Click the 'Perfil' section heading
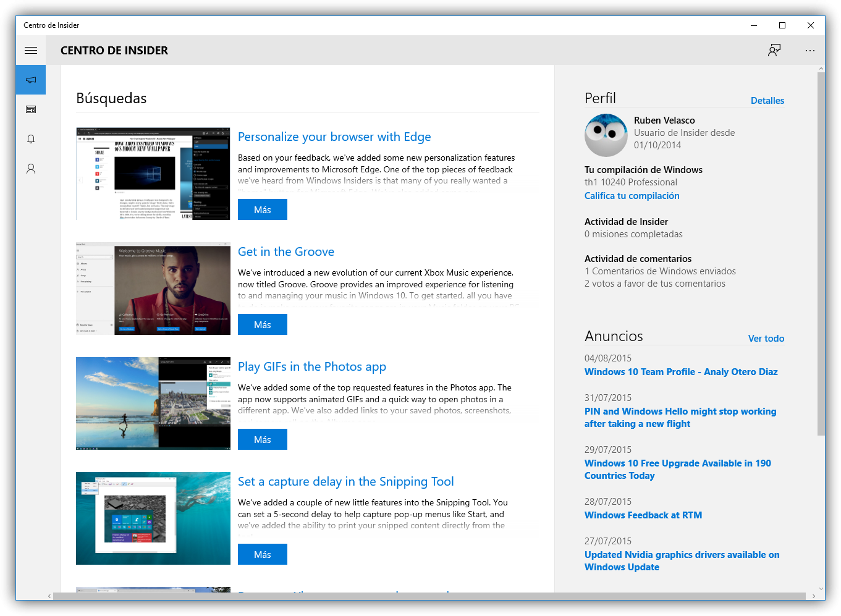 pos(600,98)
